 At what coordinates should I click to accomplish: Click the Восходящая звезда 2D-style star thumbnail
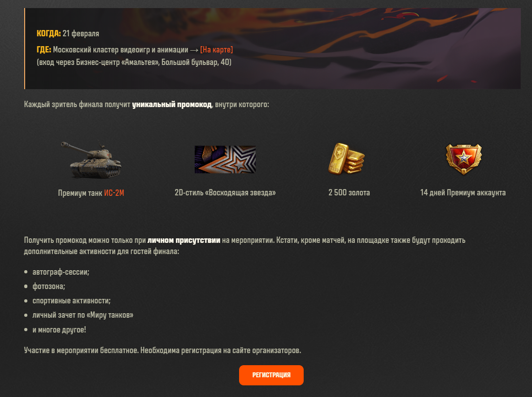coord(225,160)
